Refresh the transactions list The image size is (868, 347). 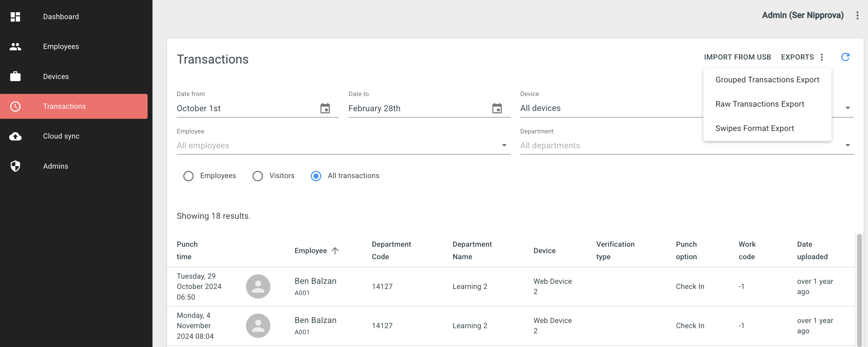pyautogui.click(x=845, y=57)
